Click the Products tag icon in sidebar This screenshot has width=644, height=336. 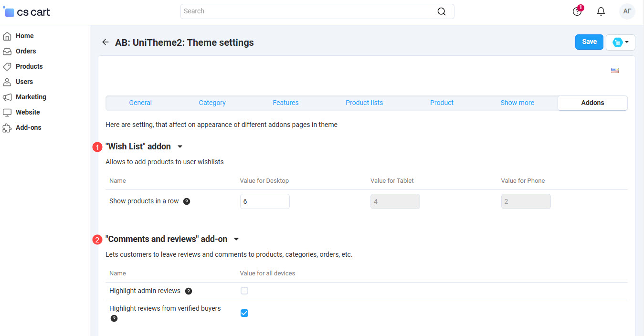coord(7,66)
